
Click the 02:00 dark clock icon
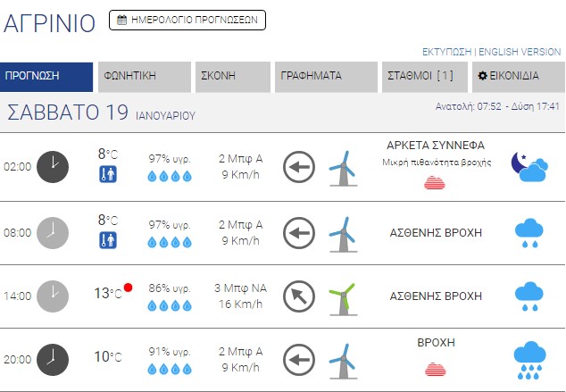pos(53,166)
